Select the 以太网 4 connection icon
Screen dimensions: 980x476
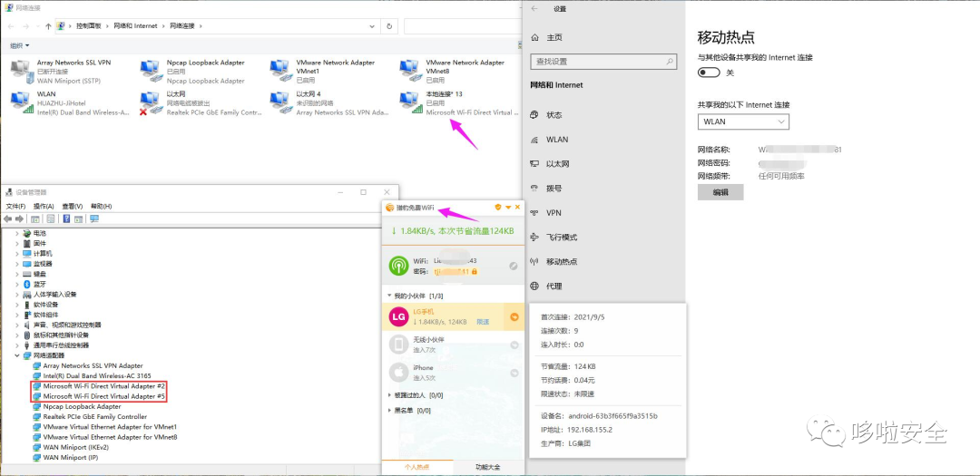tap(282, 103)
